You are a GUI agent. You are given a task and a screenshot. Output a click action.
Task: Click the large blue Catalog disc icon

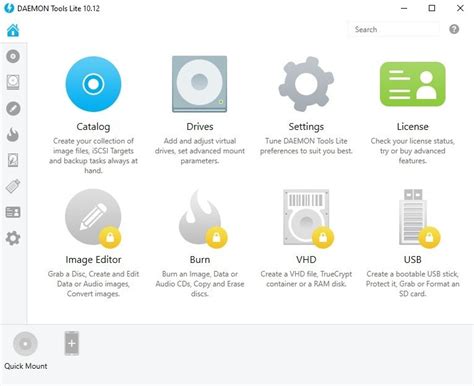tap(93, 84)
